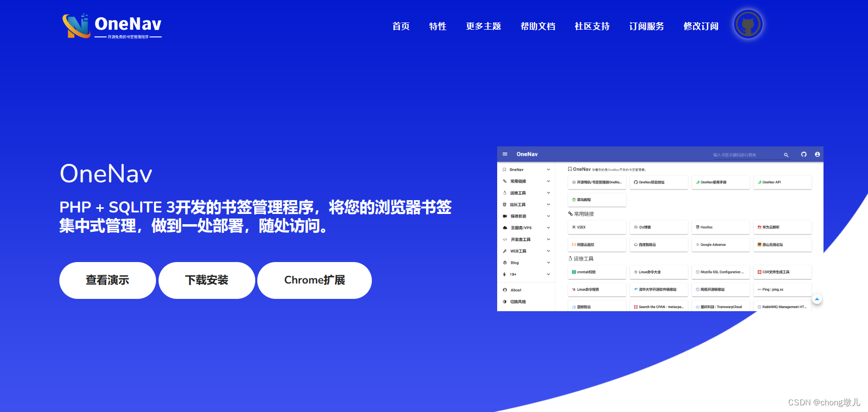868x412 pixels.
Task: Click the penguin icon of the 运维工具 section heading
Action: coord(570,258)
